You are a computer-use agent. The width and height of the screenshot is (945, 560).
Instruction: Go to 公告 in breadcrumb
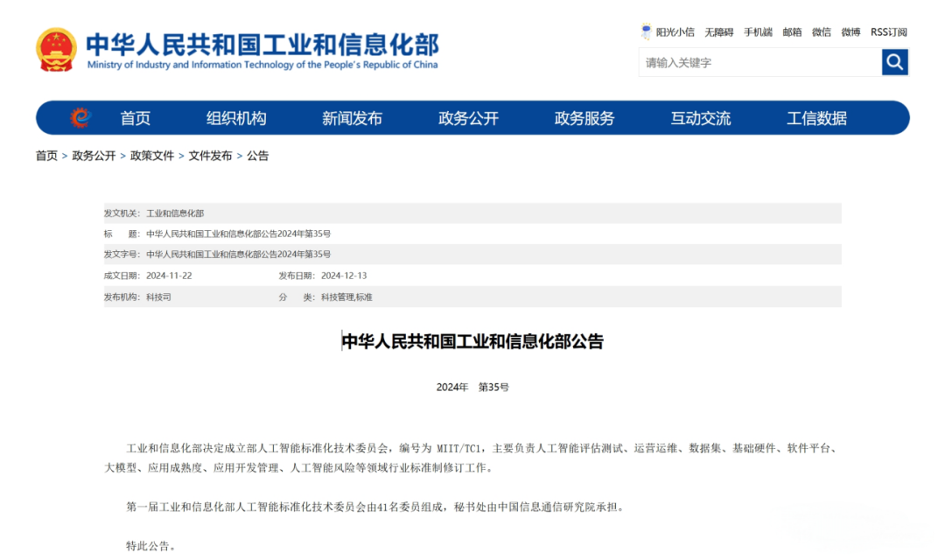point(257,156)
